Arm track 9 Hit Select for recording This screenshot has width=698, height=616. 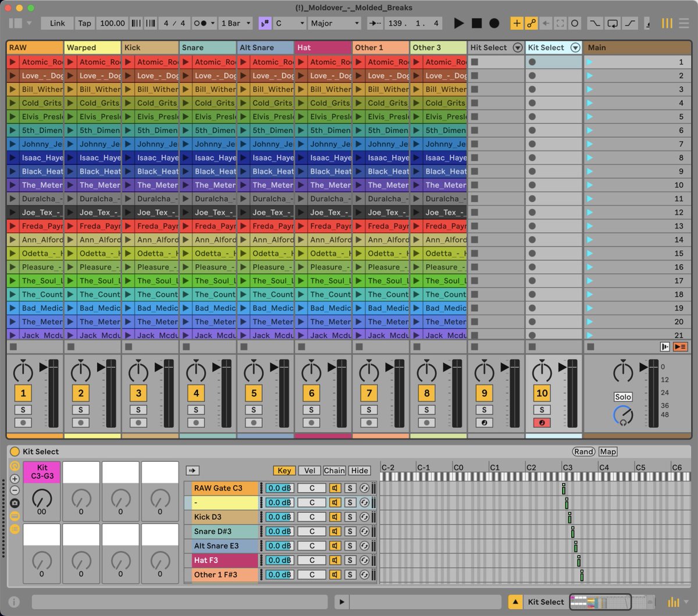tap(485, 423)
